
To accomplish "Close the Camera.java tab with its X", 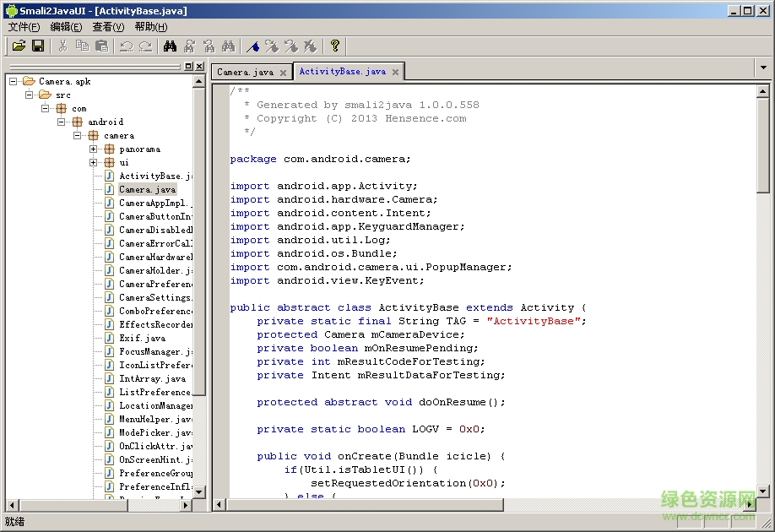I will click(283, 73).
